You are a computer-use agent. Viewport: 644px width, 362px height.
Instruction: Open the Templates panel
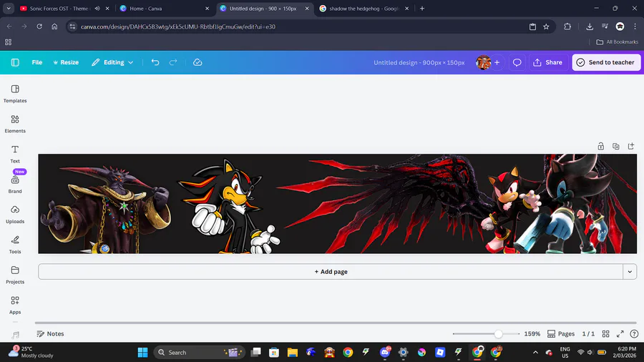pyautogui.click(x=15, y=94)
